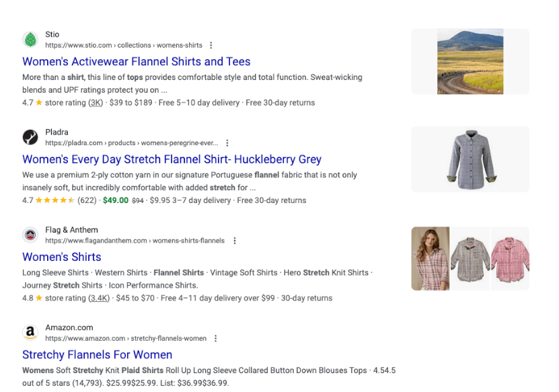Click the woman model photo thumbnail
This screenshot has width=559, height=392.
tap(430, 258)
